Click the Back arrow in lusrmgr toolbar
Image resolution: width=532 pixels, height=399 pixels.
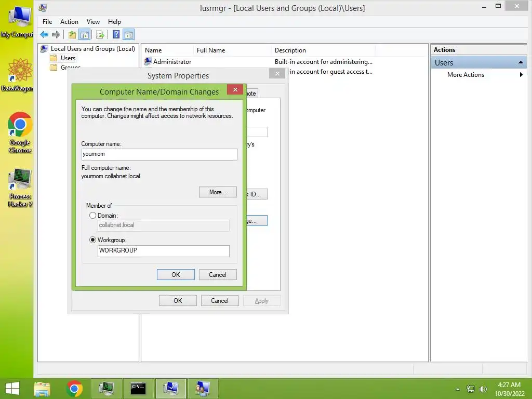(44, 35)
